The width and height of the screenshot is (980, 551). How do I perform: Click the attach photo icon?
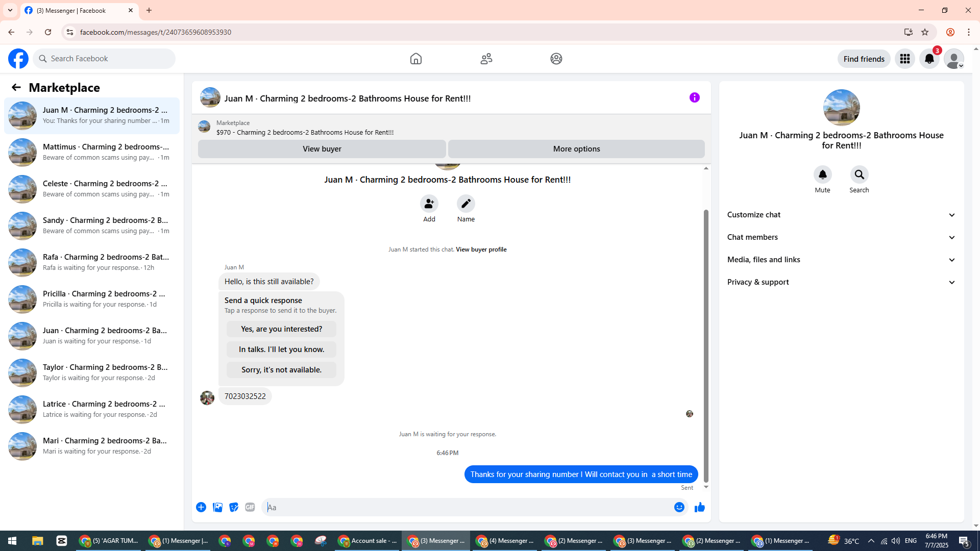(217, 507)
